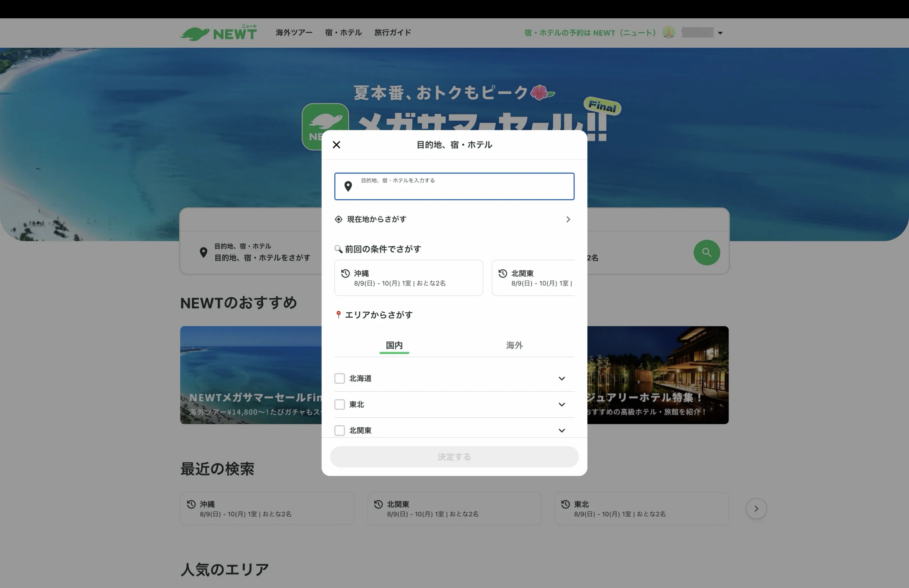This screenshot has width=909, height=588.
Task: Click the NEWT turtle logo
Action: (x=218, y=33)
